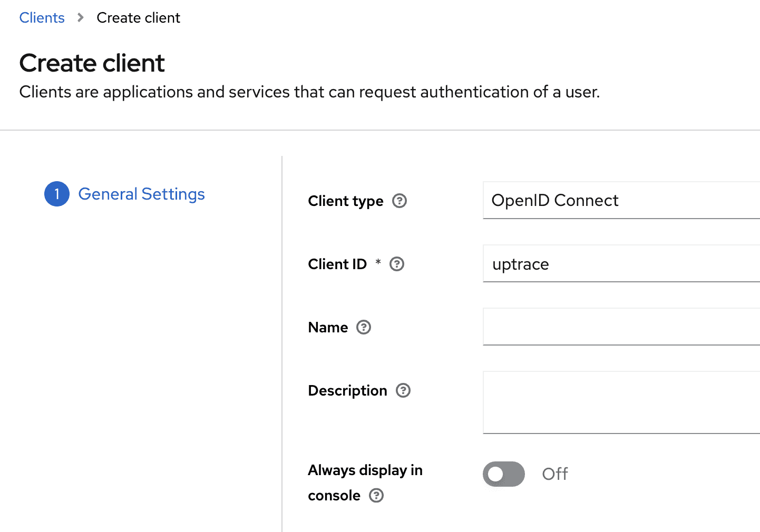The height and width of the screenshot is (532, 760).
Task: View help for the Name field
Action: [x=364, y=327]
